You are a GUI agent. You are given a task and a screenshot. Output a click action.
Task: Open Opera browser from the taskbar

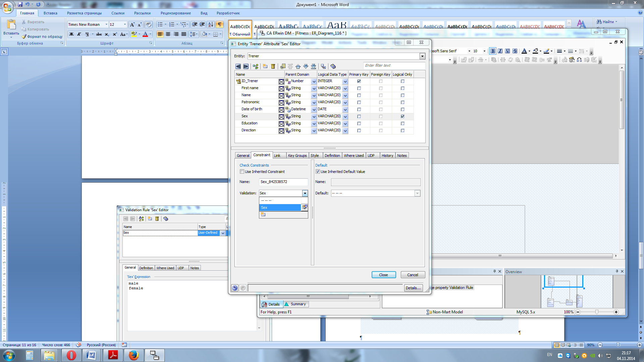pyautogui.click(x=71, y=355)
